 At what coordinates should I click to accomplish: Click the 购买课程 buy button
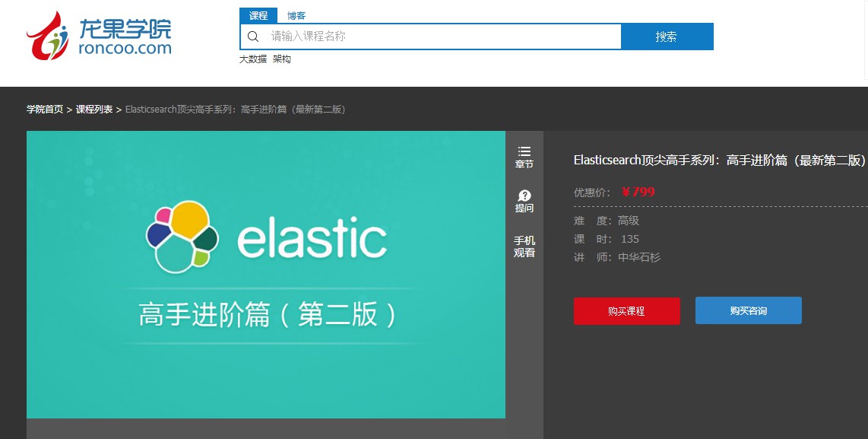coord(626,311)
